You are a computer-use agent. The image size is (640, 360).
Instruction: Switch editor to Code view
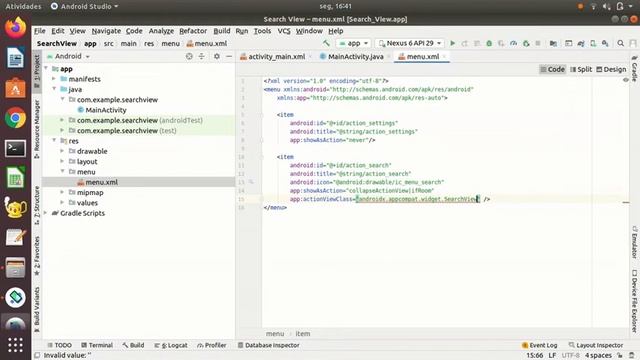552,69
